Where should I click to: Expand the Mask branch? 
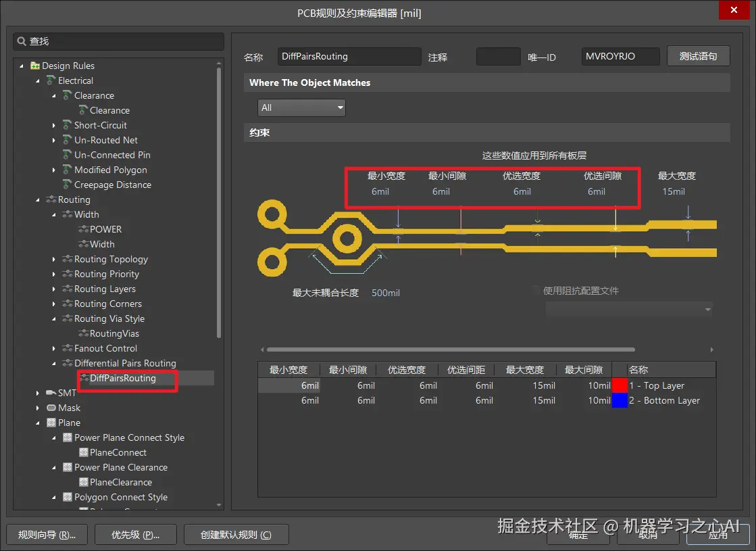(x=38, y=408)
